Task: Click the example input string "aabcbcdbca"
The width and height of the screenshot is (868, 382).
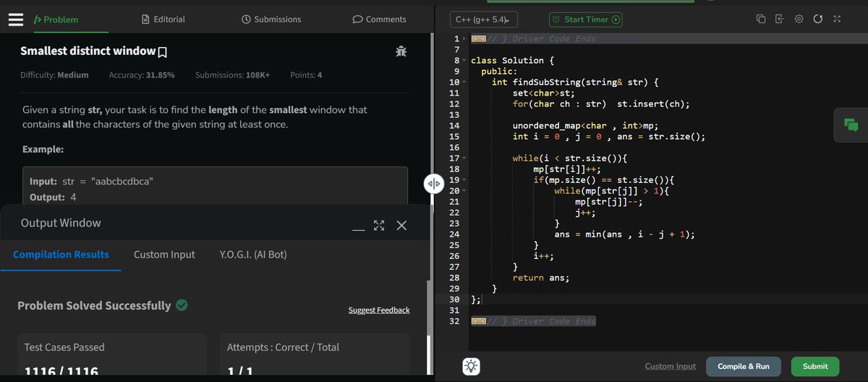Action: click(x=121, y=180)
